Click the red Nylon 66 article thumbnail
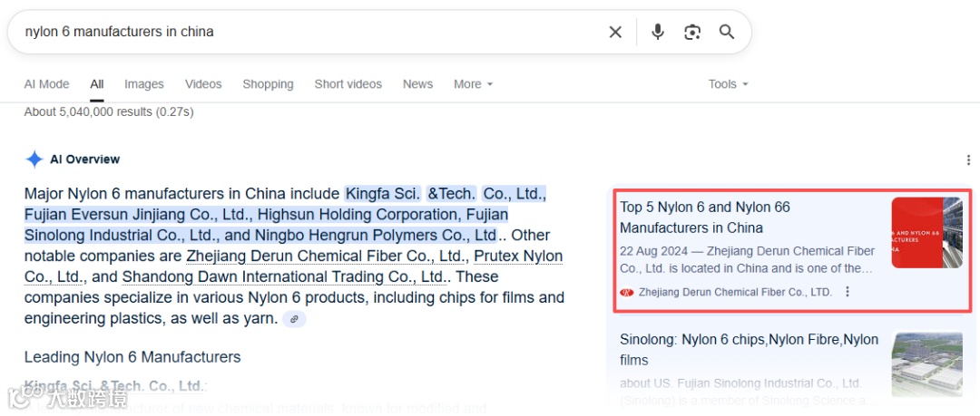 coord(926,233)
